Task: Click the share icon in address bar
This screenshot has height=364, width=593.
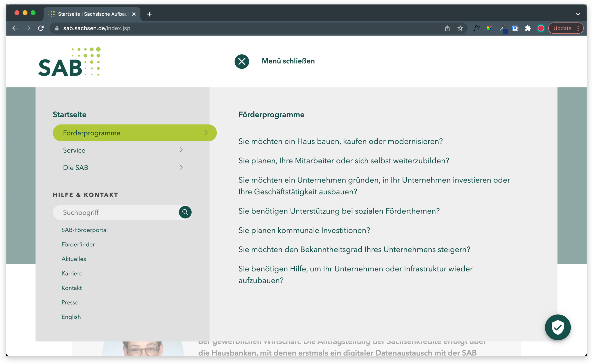Action: (447, 28)
